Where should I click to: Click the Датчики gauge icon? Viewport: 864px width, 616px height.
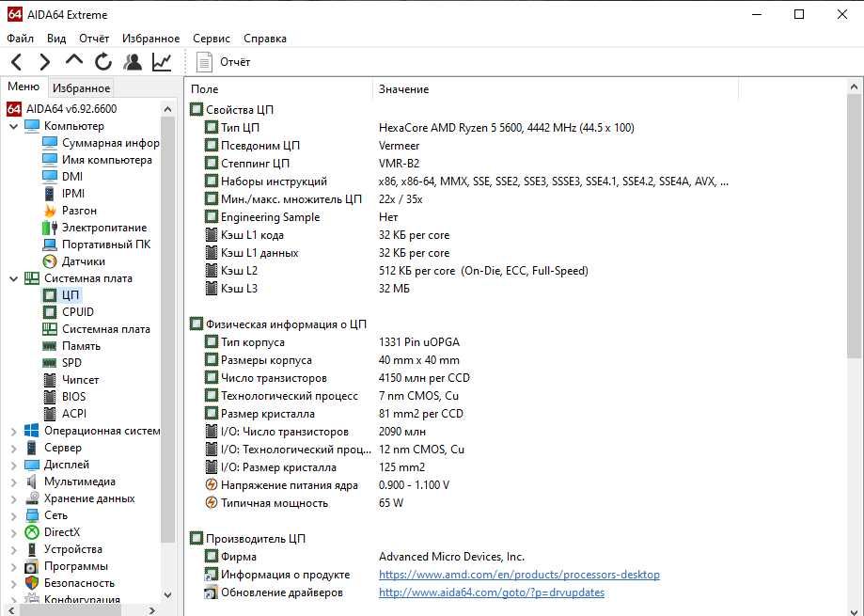(x=50, y=261)
